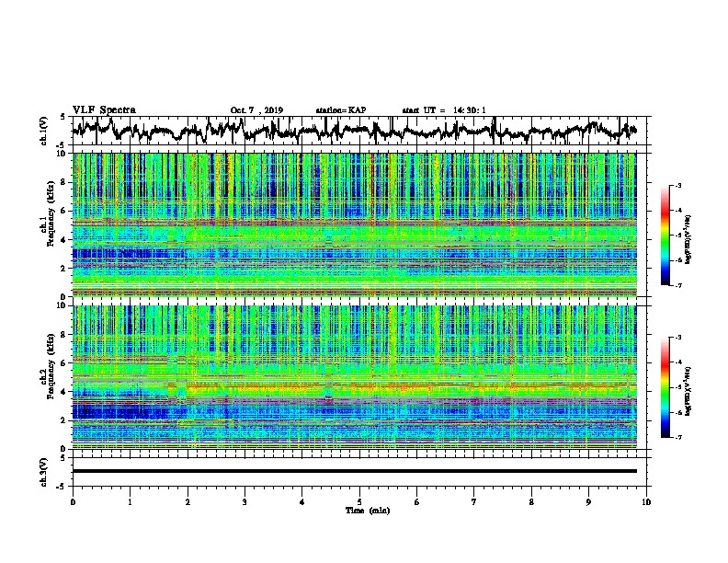The image size is (728, 563).
Task: Click tick label "1" on the Time axis
Action: tap(130, 502)
